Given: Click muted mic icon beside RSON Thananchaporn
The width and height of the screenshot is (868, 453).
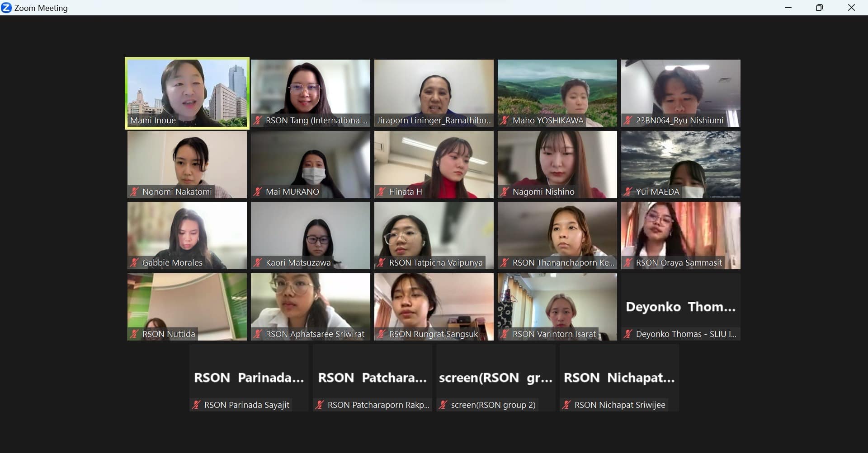Looking at the screenshot, I should click(x=505, y=262).
